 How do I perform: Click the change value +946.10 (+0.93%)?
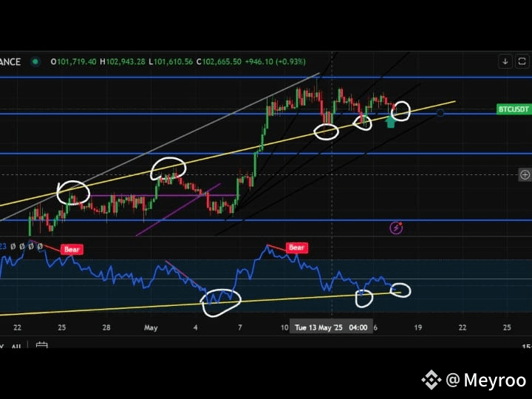275,62
